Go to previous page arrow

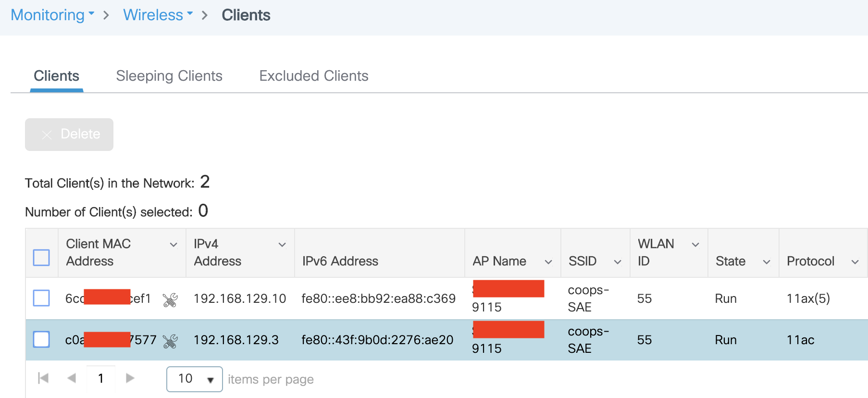coord(72,378)
